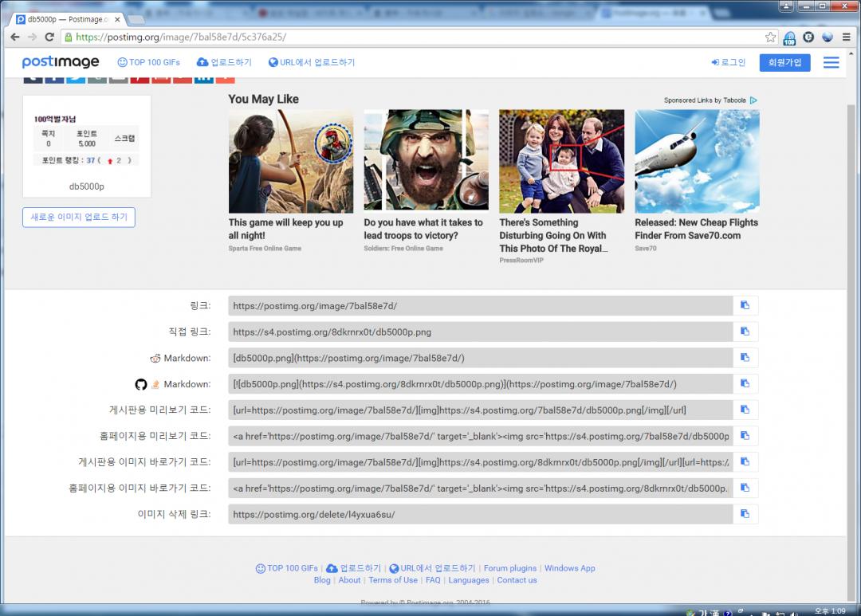
Task: Reload the page in the browser
Action: (x=49, y=37)
